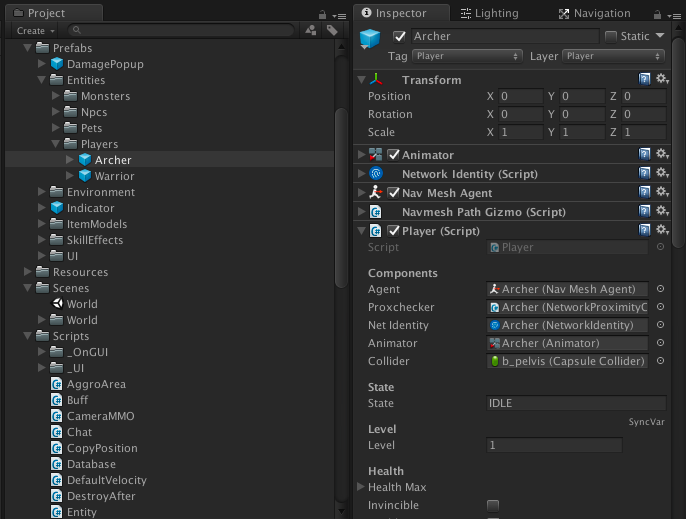This screenshot has width=686, height=519.
Task: Click object picker circle for Proxchecker field
Action: tap(661, 307)
